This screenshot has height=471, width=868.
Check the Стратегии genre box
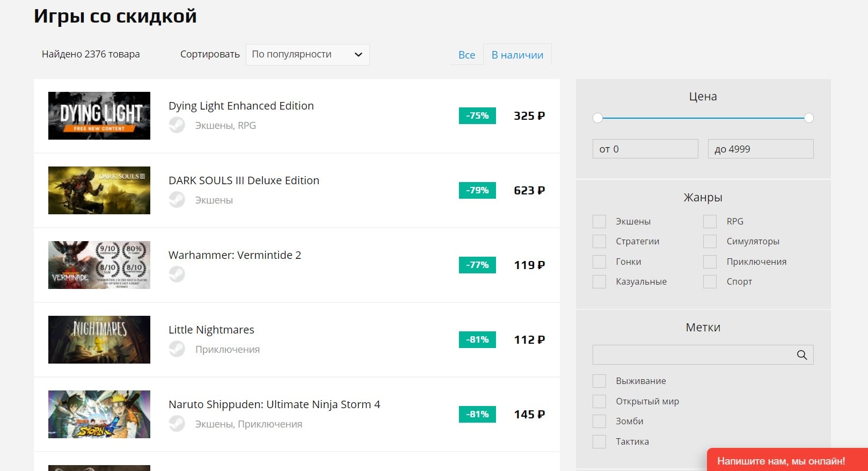coord(599,241)
